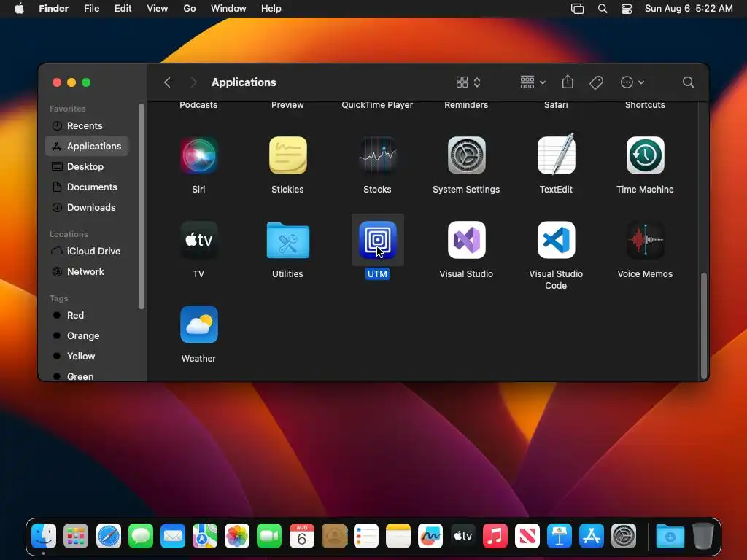Screen dimensions: 747x560
Task: Click the UTM app icon
Action: [377, 240]
